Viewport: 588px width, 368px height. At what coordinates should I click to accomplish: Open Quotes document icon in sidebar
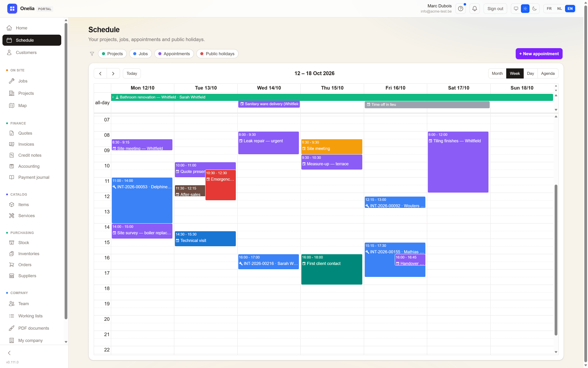(x=12, y=133)
